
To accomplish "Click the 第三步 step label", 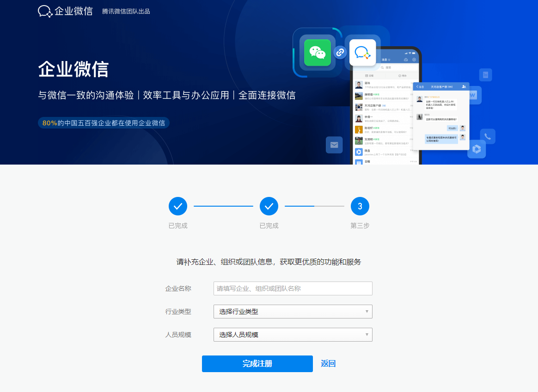I will click(x=360, y=226).
